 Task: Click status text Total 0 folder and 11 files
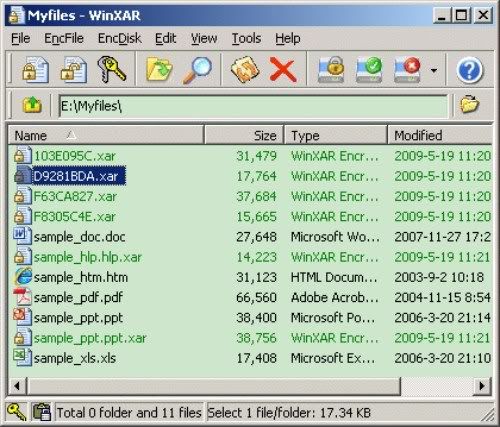(x=129, y=413)
